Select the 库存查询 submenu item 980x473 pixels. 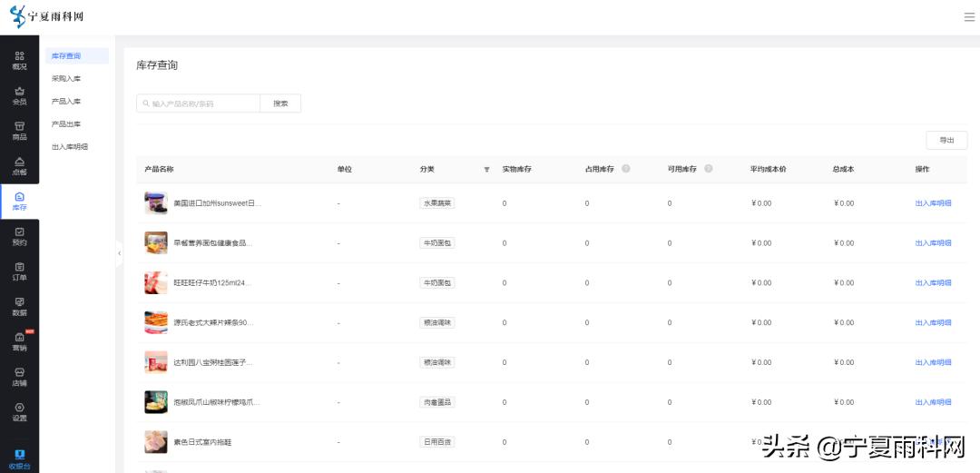pos(77,55)
